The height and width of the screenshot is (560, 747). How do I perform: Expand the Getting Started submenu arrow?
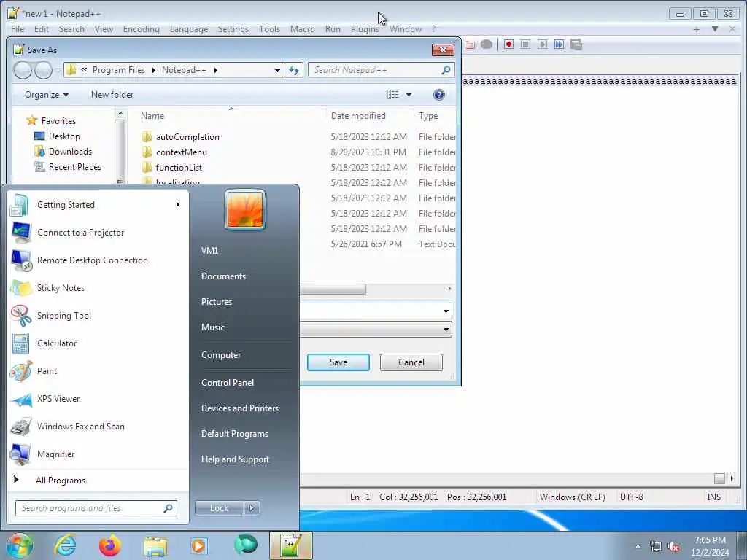point(178,205)
